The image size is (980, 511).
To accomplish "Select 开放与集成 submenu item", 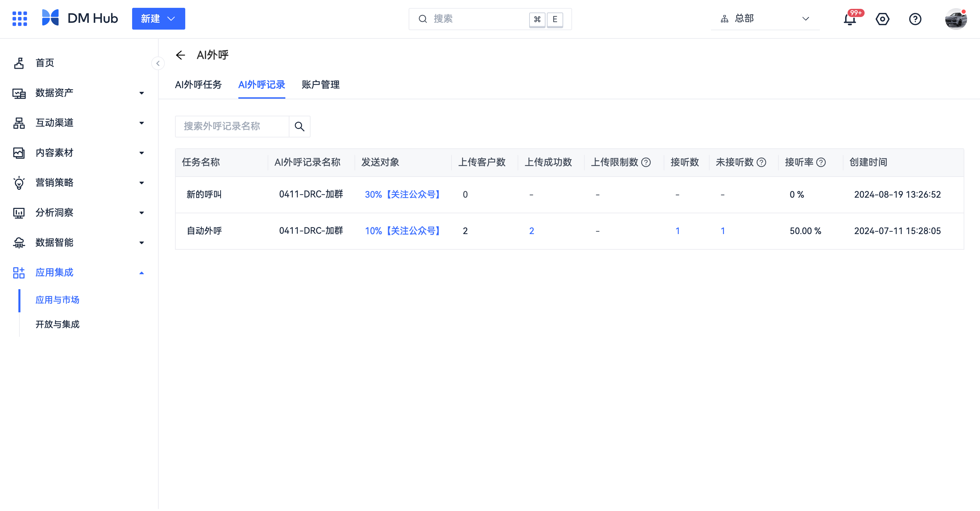I will tap(58, 324).
